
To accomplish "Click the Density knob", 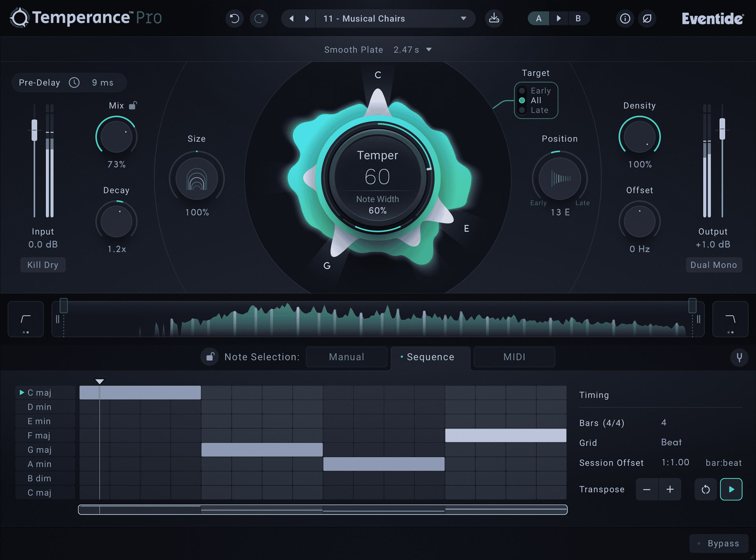I will [639, 137].
